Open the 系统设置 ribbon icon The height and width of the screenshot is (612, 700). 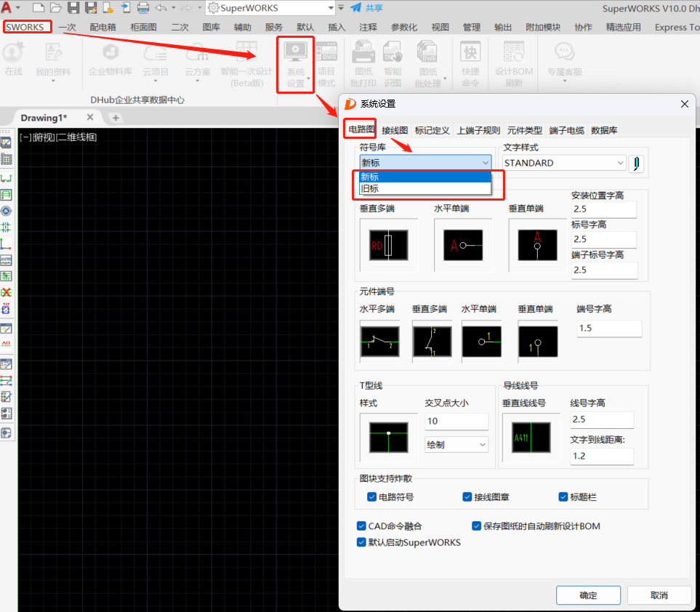pyautogui.click(x=296, y=64)
